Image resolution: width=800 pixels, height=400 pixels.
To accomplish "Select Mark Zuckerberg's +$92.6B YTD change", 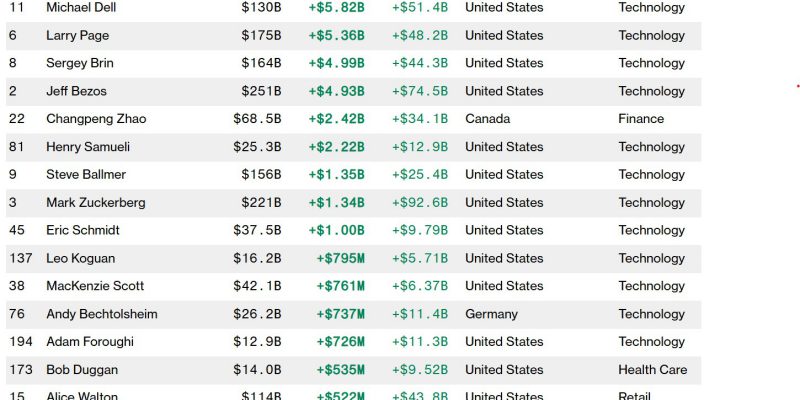I will [420, 203].
